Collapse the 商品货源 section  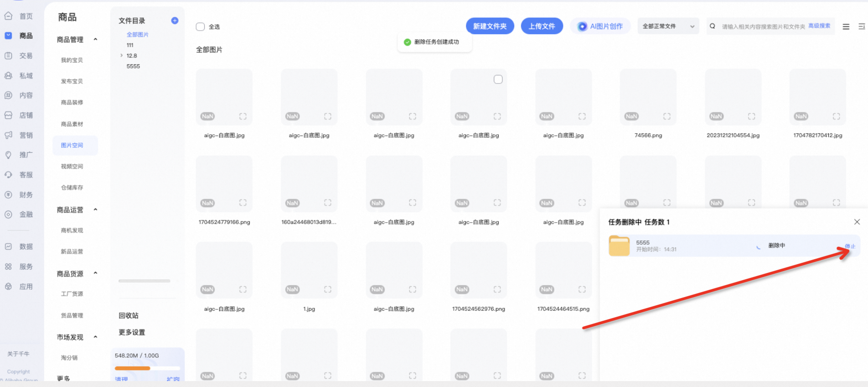(x=95, y=273)
